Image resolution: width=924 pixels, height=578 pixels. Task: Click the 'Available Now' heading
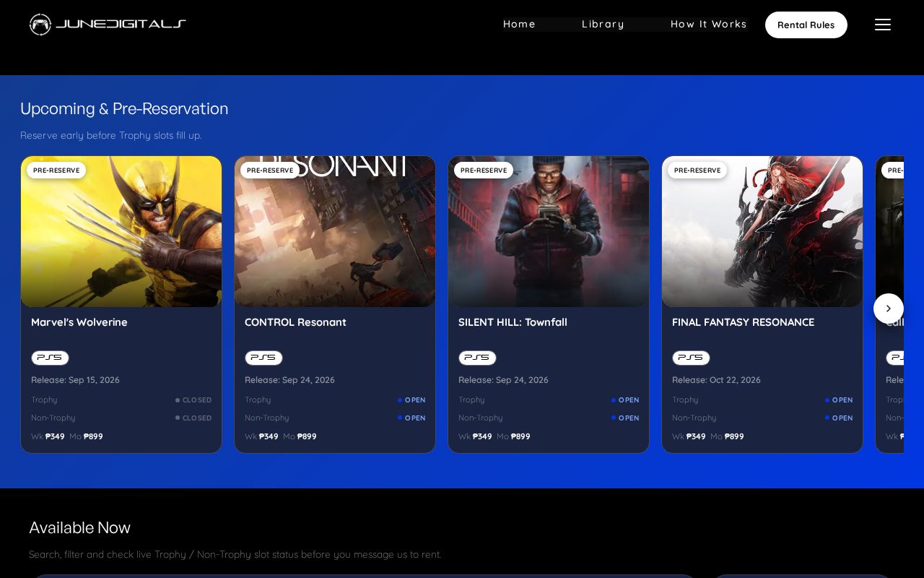[x=79, y=527]
